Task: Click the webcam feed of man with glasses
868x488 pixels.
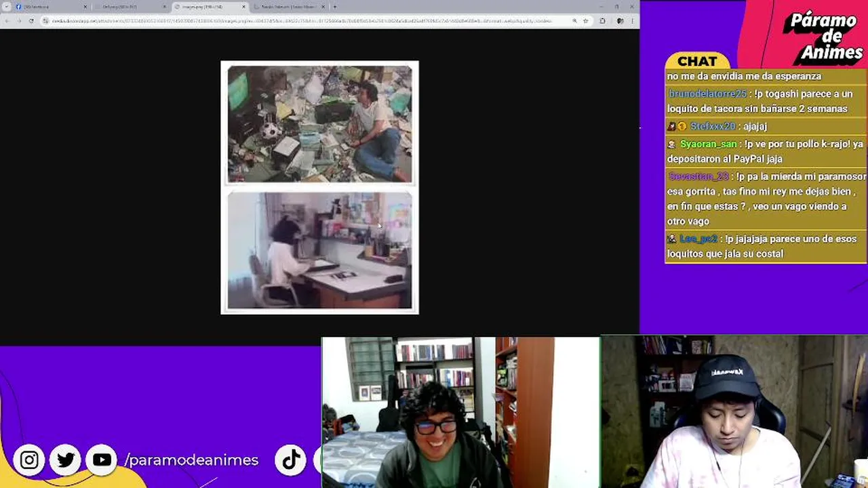Action: pos(460,412)
